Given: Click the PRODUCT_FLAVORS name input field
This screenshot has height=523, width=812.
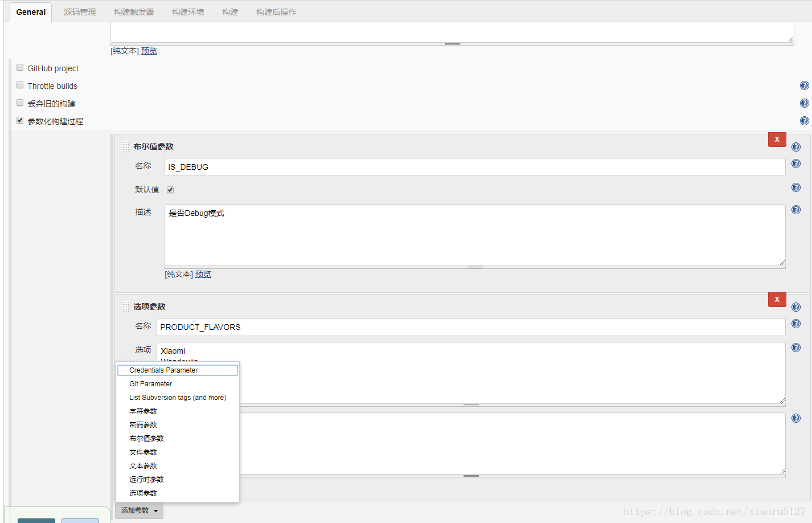Looking at the screenshot, I should click(x=471, y=327).
